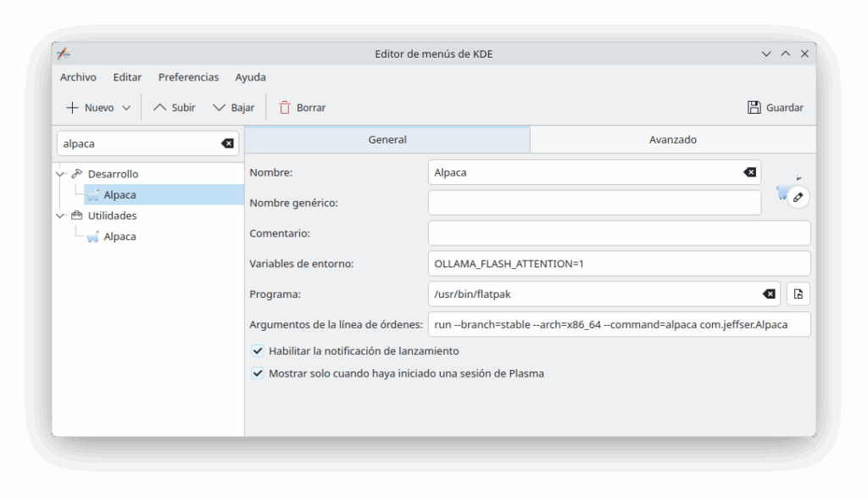Click the Variables de entorno field
The height and width of the screenshot is (498, 868).
(x=619, y=264)
